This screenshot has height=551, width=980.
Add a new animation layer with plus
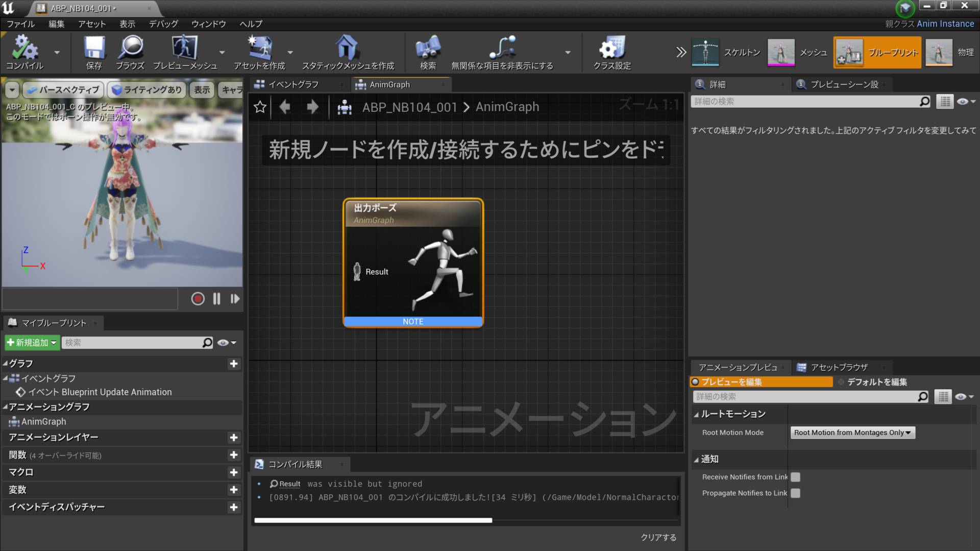pyautogui.click(x=234, y=438)
